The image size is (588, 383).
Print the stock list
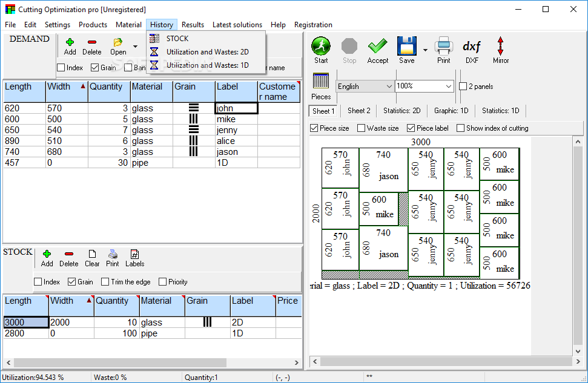point(113,254)
